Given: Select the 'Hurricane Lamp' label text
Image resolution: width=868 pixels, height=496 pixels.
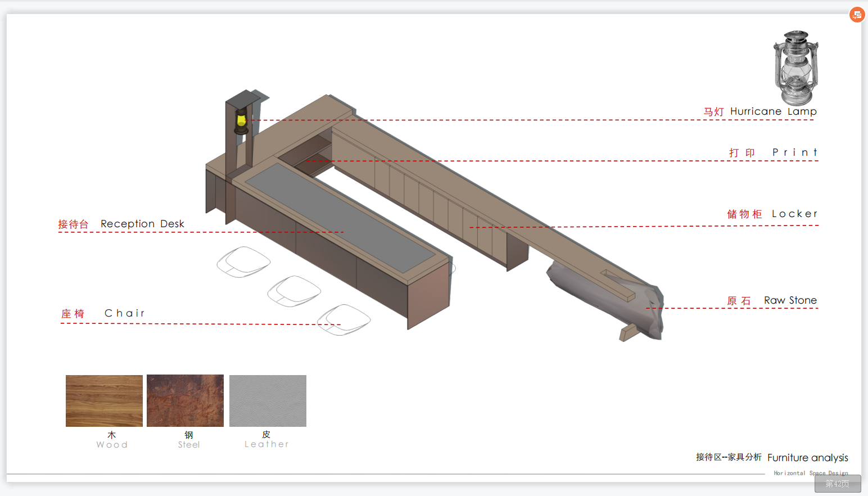Looking at the screenshot, I should [774, 111].
